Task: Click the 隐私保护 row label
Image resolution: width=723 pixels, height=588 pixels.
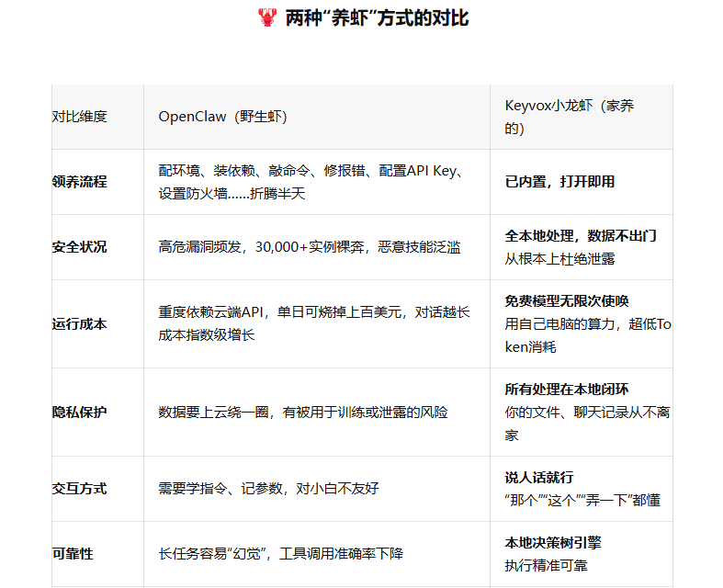Action: [80, 413]
